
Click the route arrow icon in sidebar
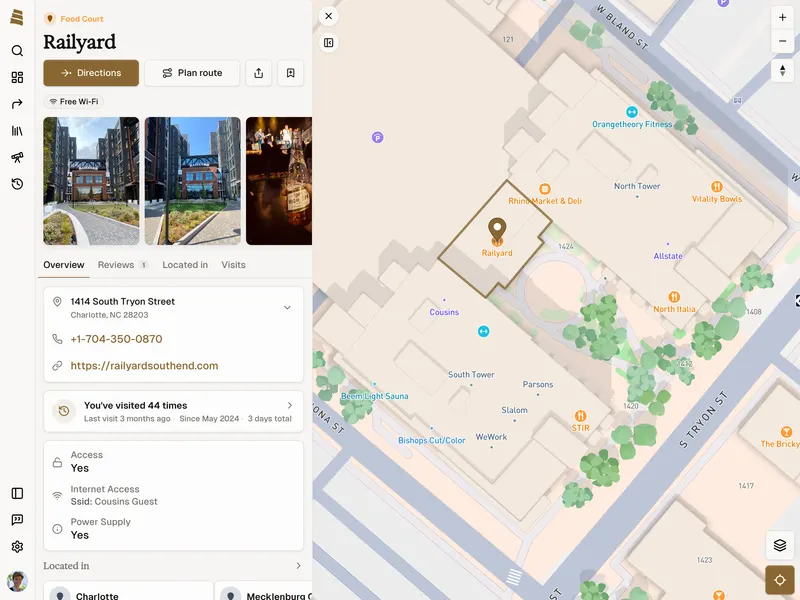tap(17, 104)
